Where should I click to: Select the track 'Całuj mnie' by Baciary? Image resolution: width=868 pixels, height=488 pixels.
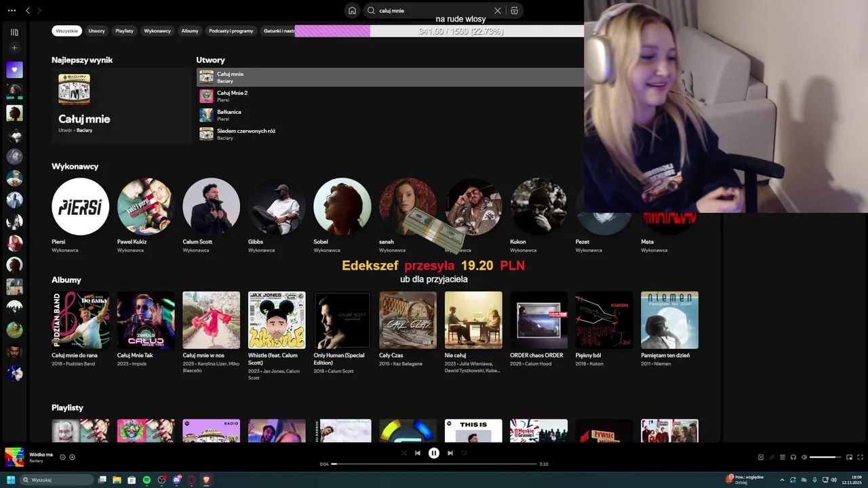(x=390, y=77)
